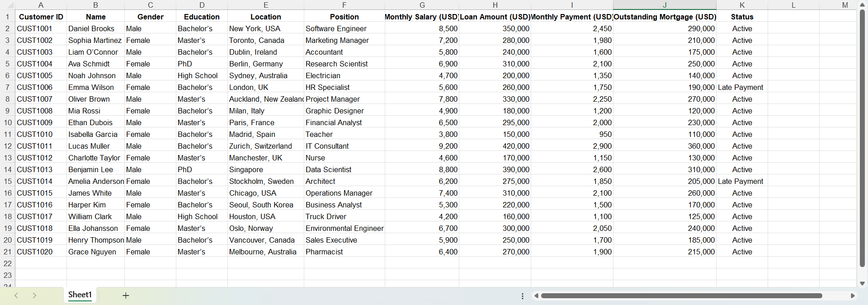Select the Environmental Engineer position cell
This screenshot has width=868, height=305.
tap(344, 228)
